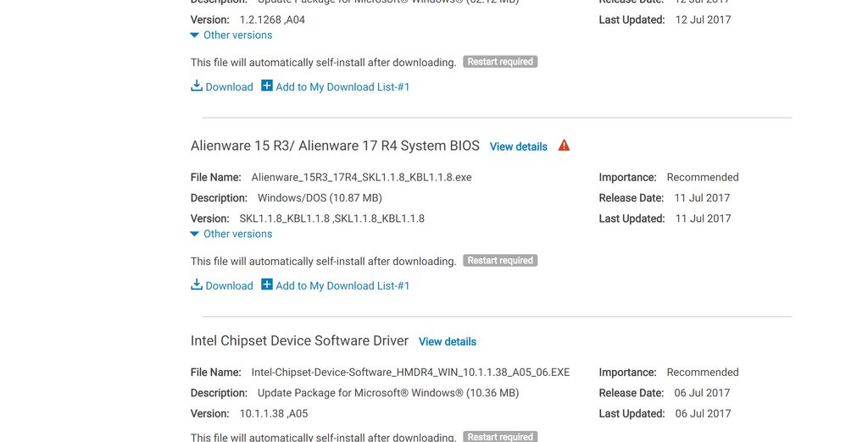Click the heading Alienware 15 R3/ Alienware 17 R4 System BIOS
The height and width of the screenshot is (442, 868).
point(335,146)
